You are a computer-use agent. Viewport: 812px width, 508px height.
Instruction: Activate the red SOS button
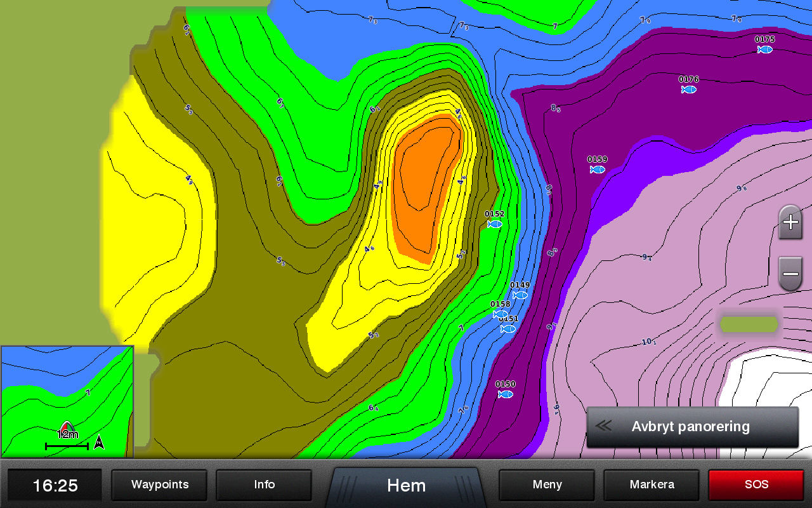coord(756,485)
